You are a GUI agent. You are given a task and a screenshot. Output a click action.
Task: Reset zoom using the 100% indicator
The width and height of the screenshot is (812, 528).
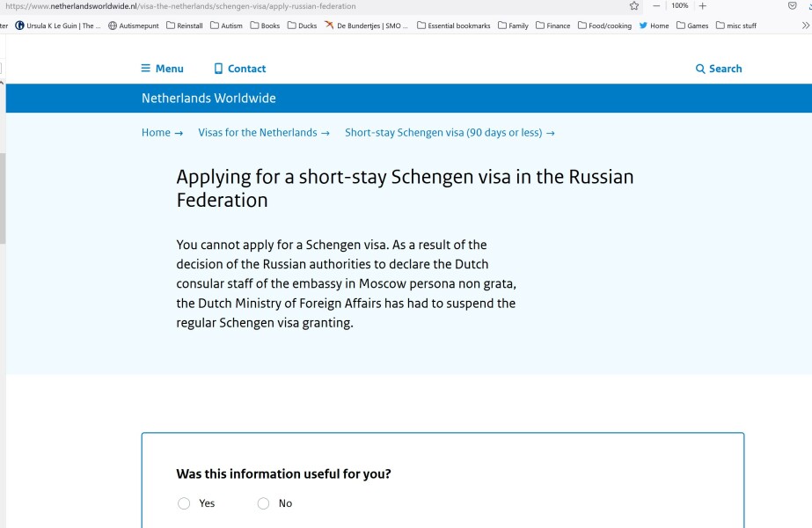point(679,6)
